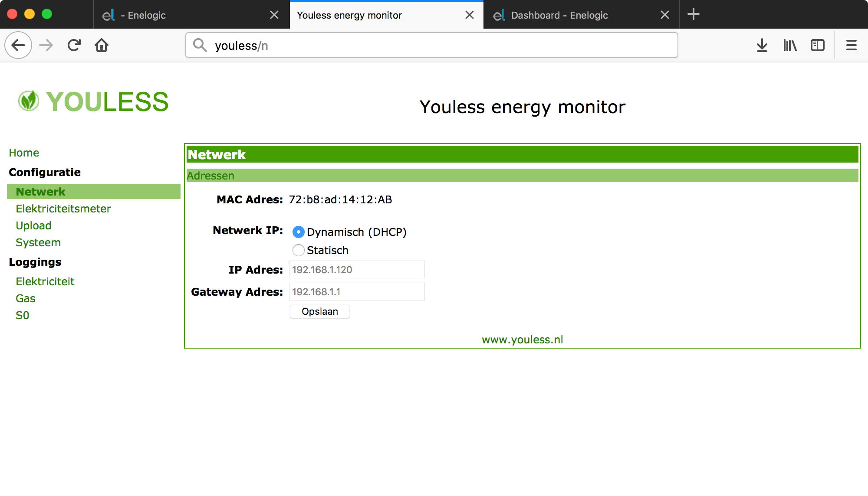Click the Configuratie sidebar heading
868x496 pixels.
pyautogui.click(x=45, y=172)
